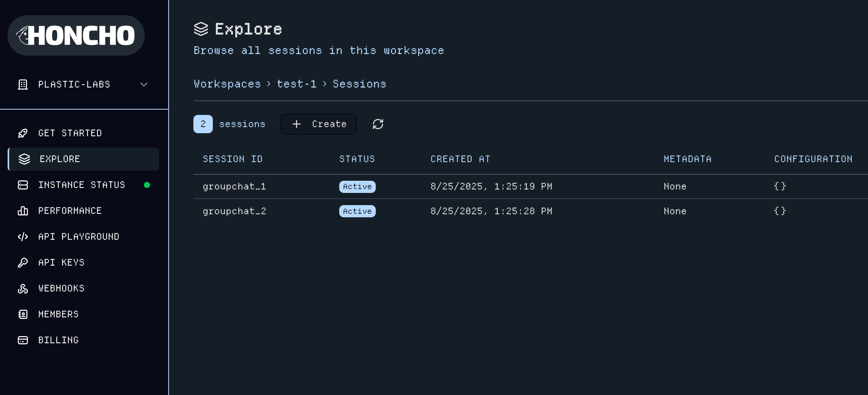The height and width of the screenshot is (395, 868).
Task: Click the STATUS column header
Action: point(357,159)
